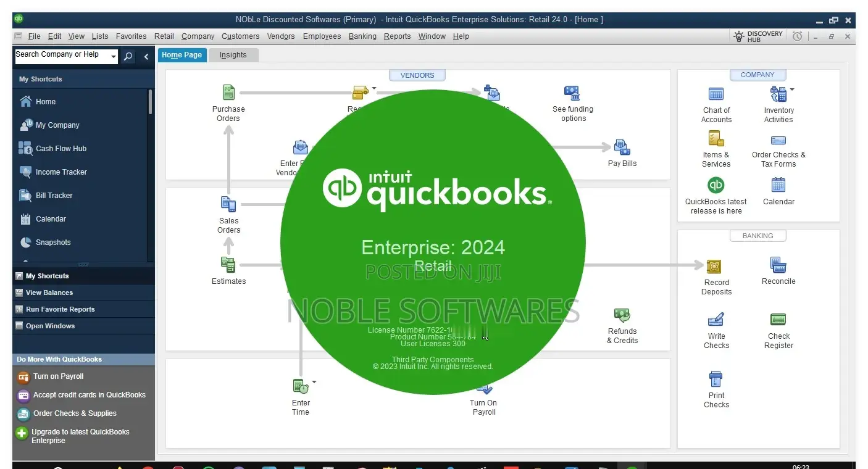Click Open Windows in sidebar
The image size is (868, 469).
[x=83, y=326]
